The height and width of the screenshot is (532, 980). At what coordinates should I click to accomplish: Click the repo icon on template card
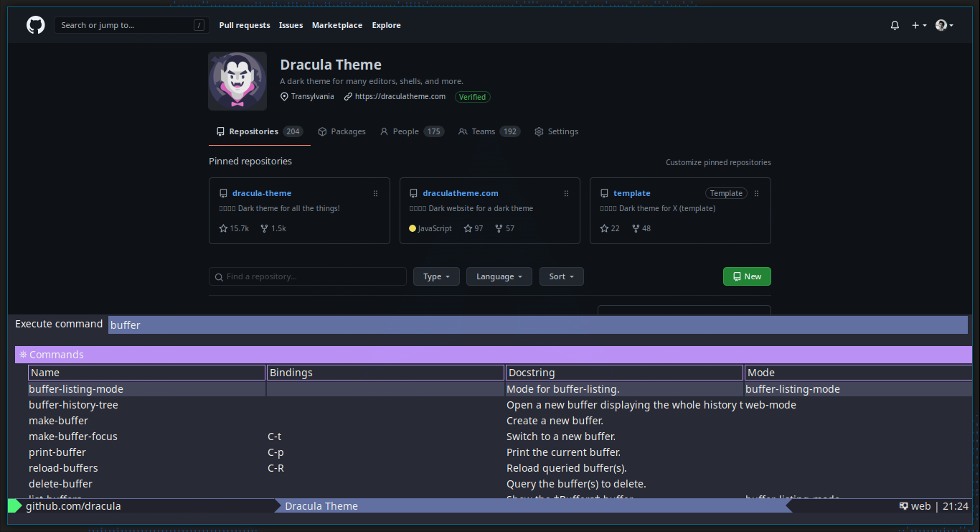[604, 193]
